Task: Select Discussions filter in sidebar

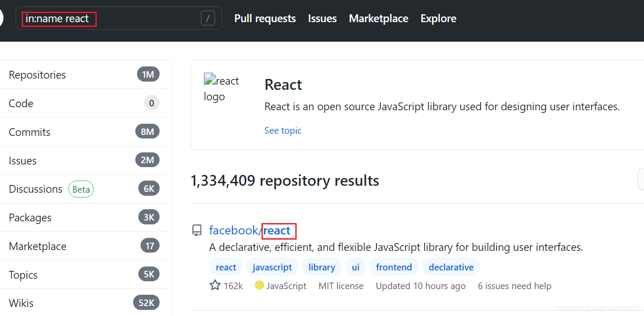Action: 86,189
